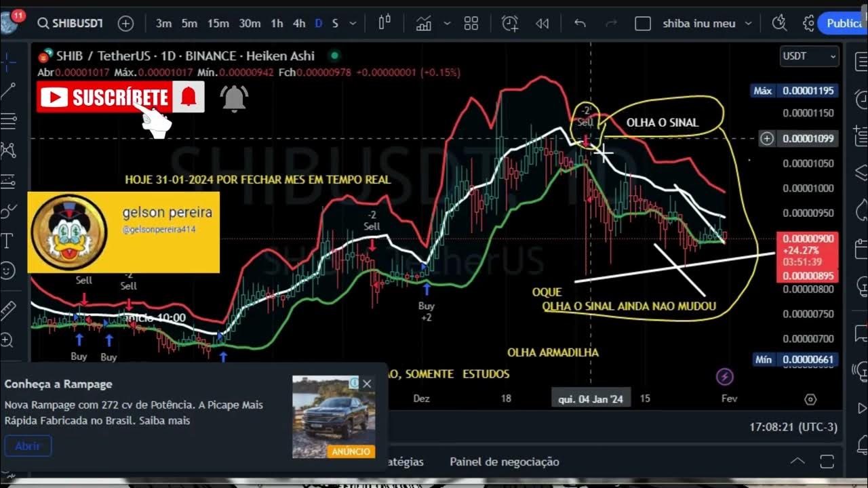The image size is (868, 488).
Task: Switch to the D daily timeframe
Action: [x=319, y=24]
